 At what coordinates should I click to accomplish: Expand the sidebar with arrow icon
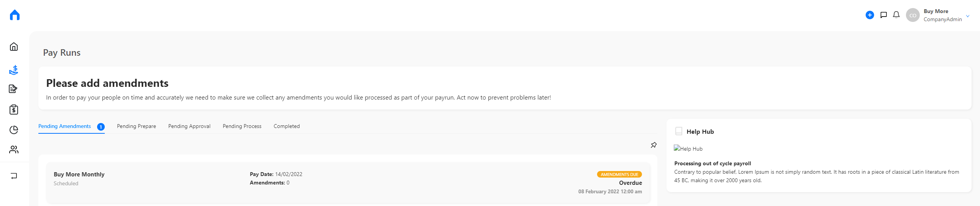[14, 176]
